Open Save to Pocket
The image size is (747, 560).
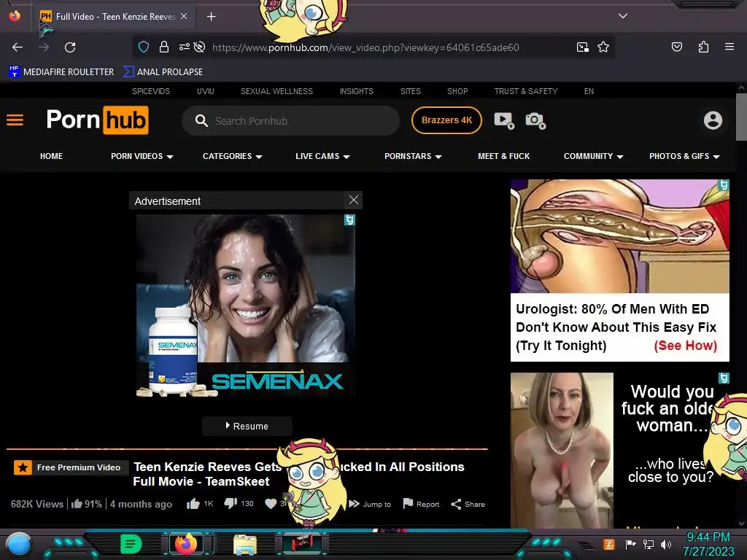pyautogui.click(x=676, y=47)
